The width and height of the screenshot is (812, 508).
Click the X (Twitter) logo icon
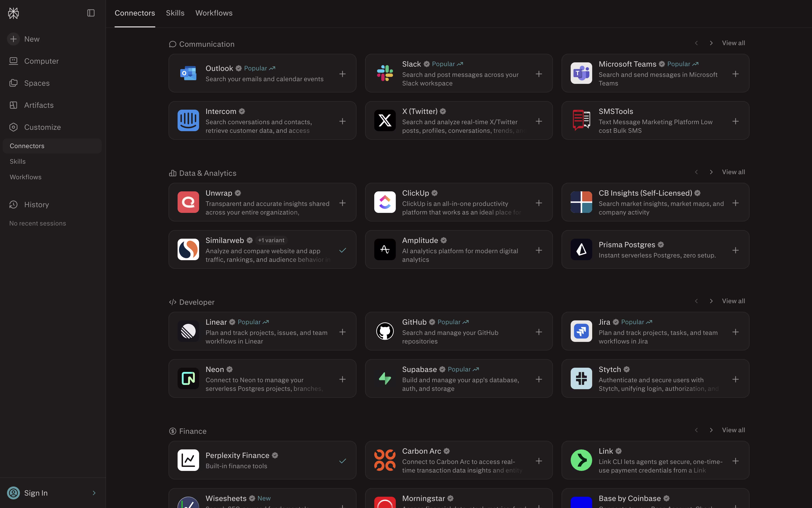click(x=385, y=120)
